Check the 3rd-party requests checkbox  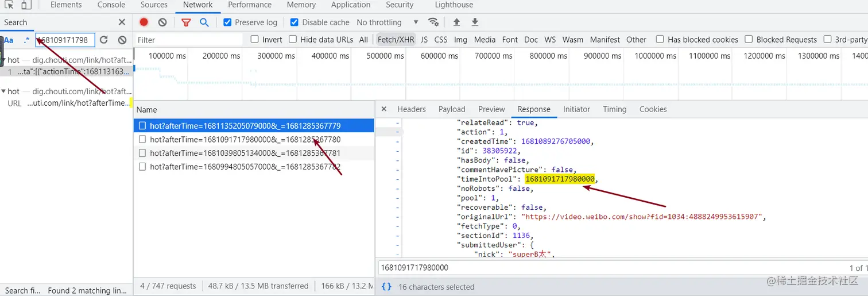828,39
